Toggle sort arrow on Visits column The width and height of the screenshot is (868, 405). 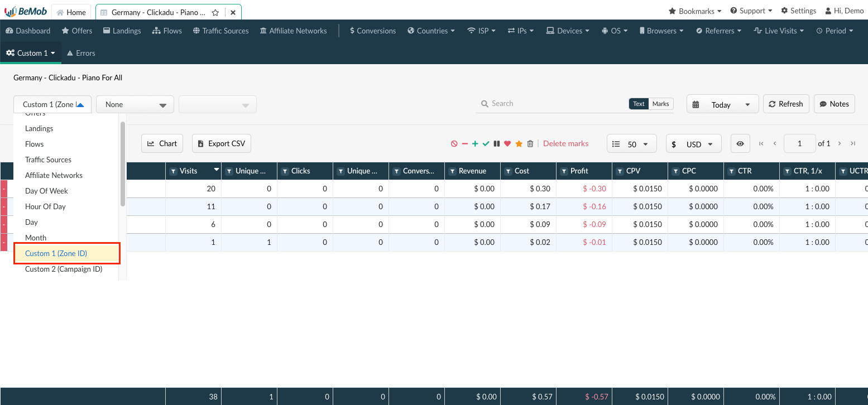[x=216, y=170]
